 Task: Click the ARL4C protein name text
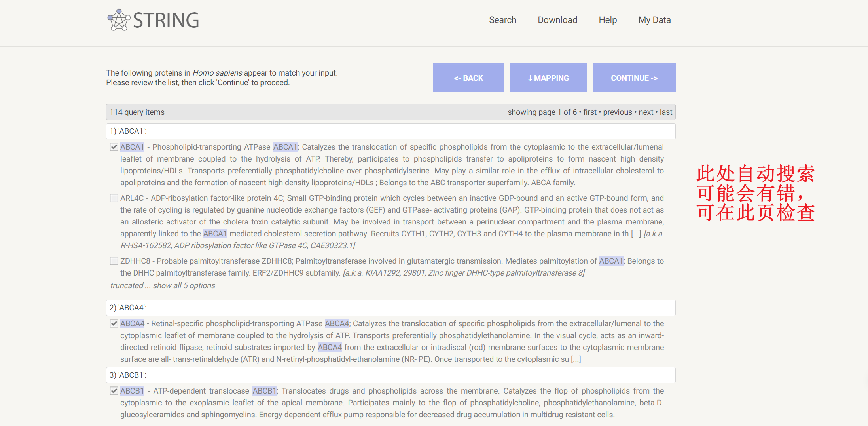pyautogui.click(x=132, y=198)
